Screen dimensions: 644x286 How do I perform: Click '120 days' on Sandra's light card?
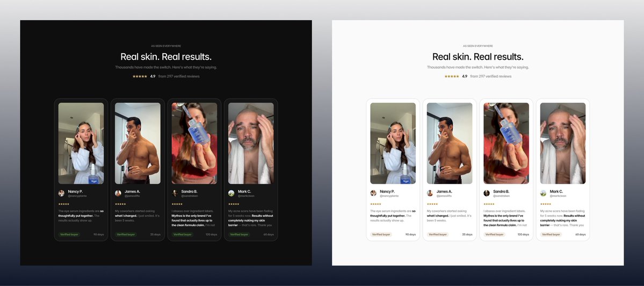pyautogui.click(x=523, y=234)
